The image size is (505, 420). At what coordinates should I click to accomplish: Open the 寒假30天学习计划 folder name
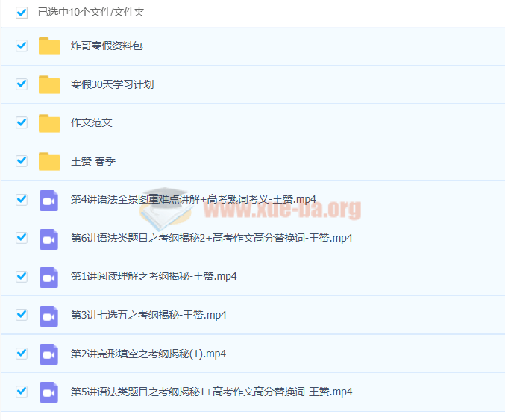point(112,84)
